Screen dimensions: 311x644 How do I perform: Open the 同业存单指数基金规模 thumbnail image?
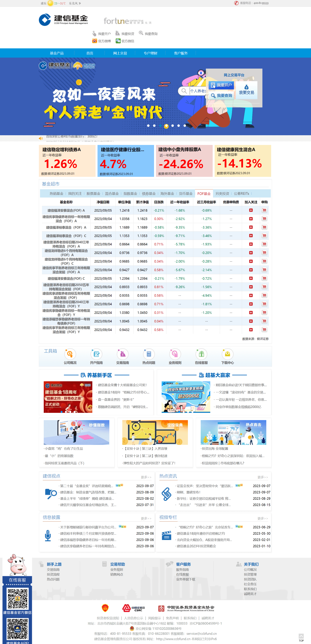[186, 397]
